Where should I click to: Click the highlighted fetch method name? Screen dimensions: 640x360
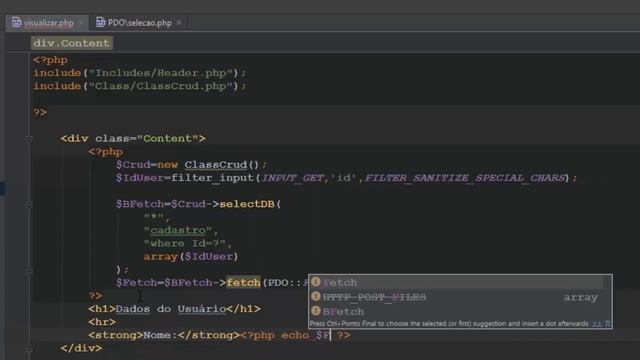[x=244, y=282]
